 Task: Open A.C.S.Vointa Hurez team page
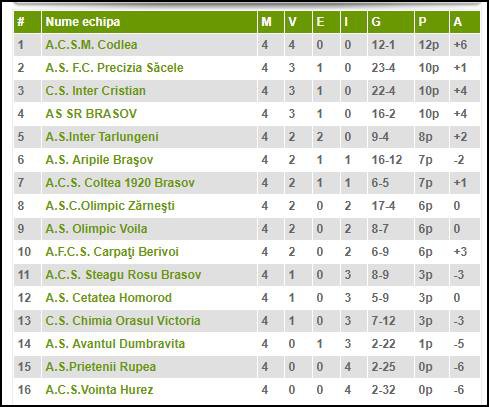tap(99, 390)
